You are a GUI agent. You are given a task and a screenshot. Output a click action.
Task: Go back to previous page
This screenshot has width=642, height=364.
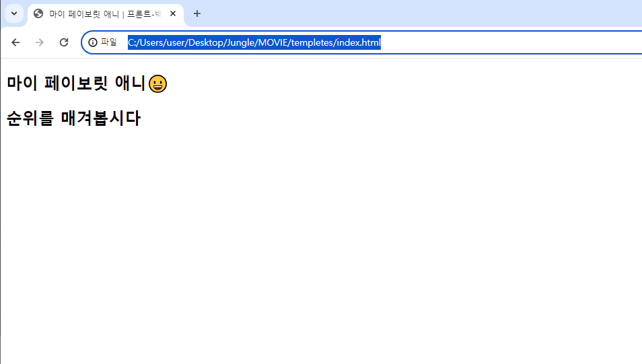click(x=15, y=42)
